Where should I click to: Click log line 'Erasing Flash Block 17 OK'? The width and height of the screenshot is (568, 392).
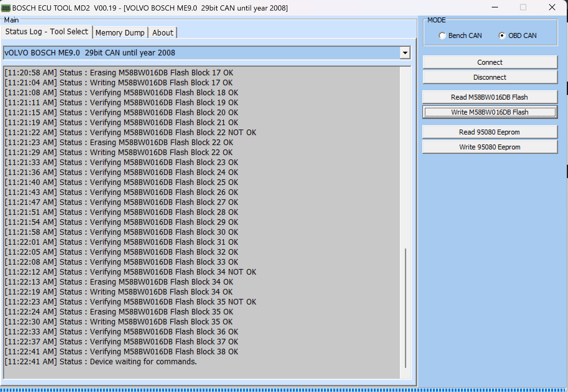(119, 73)
